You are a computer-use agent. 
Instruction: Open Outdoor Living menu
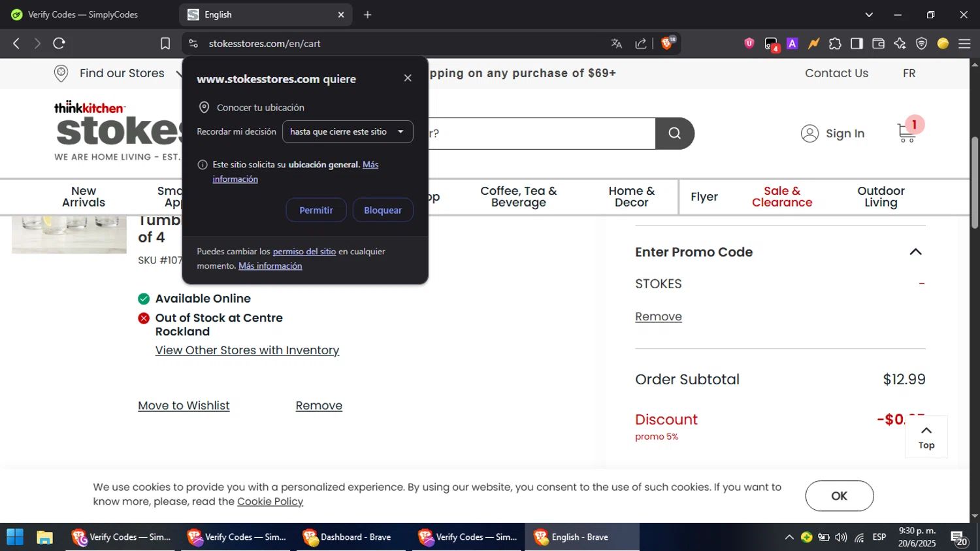point(881,197)
